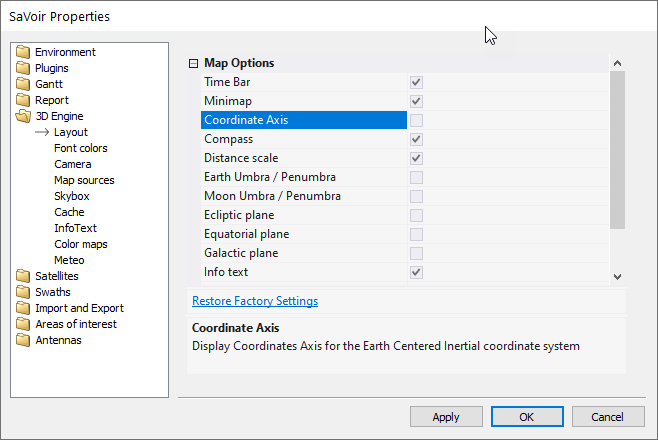This screenshot has height=440, width=658.
Task: Click the Satellites folder icon
Action: [23, 276]
